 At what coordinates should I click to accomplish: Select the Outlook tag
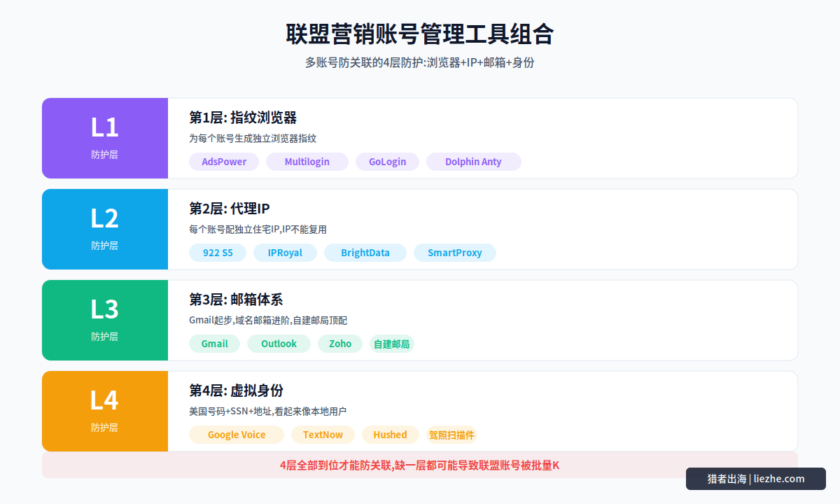coord(279,344)
